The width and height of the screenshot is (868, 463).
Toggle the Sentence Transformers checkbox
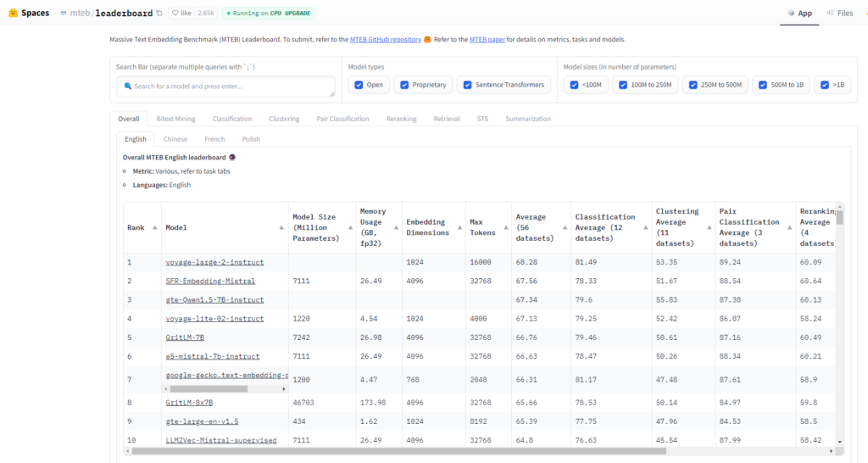468,85
